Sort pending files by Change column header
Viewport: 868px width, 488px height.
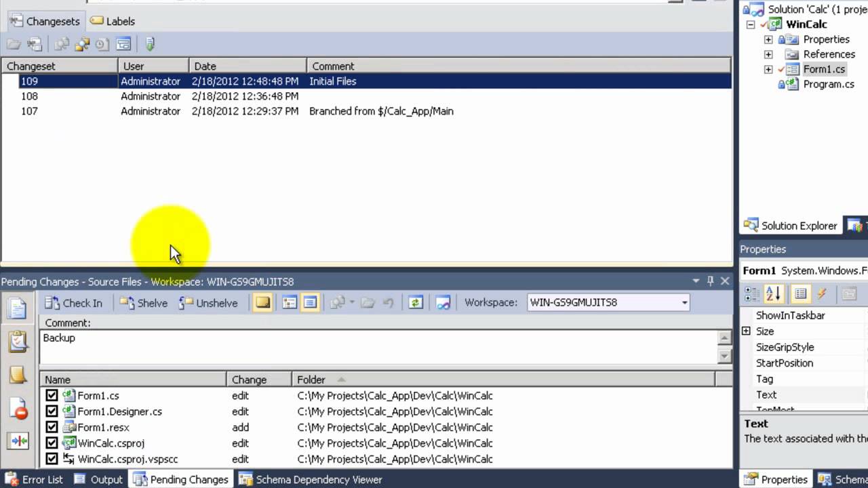(258, 380)
